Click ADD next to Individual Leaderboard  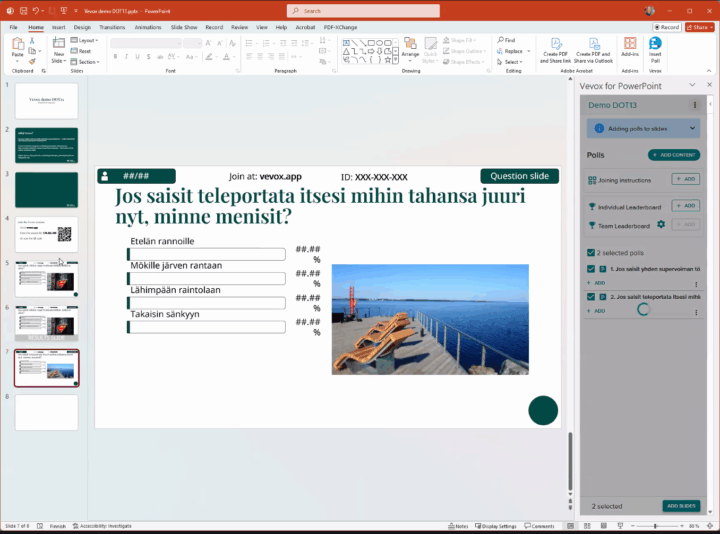(686, 206)
